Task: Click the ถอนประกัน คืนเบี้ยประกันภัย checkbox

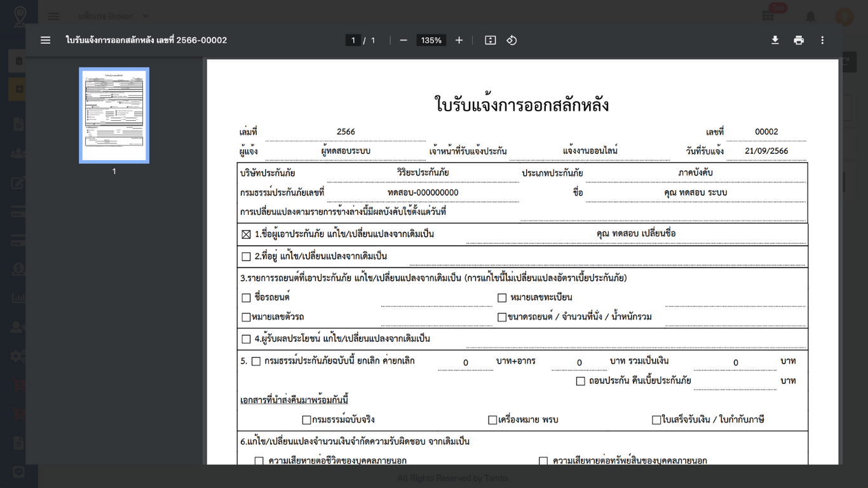Action: tap(581, 381)
